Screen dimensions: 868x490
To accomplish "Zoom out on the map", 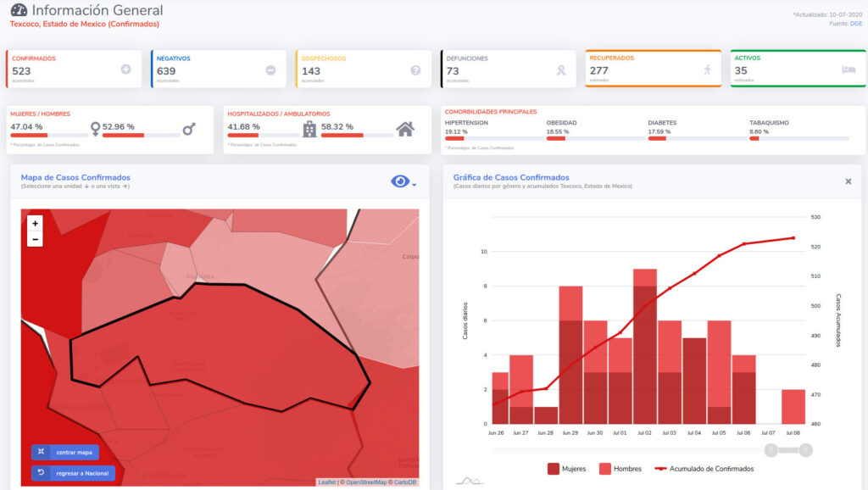I will coord(35,240).
